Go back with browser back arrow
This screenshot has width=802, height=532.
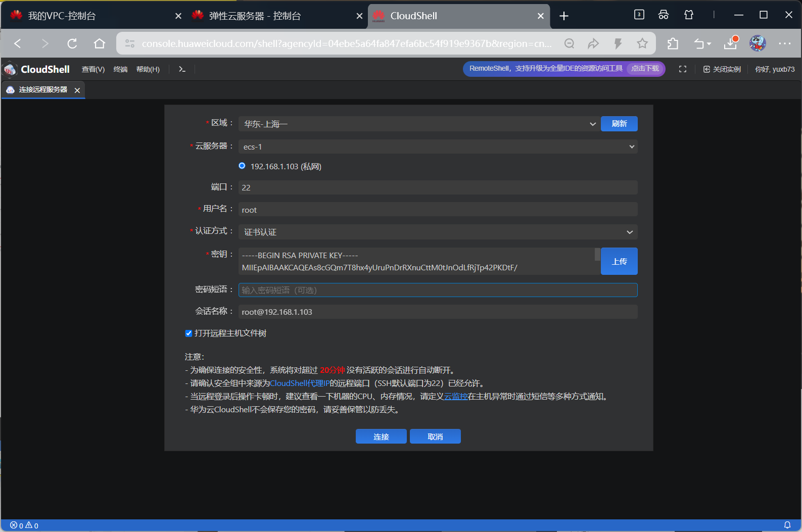18,43
